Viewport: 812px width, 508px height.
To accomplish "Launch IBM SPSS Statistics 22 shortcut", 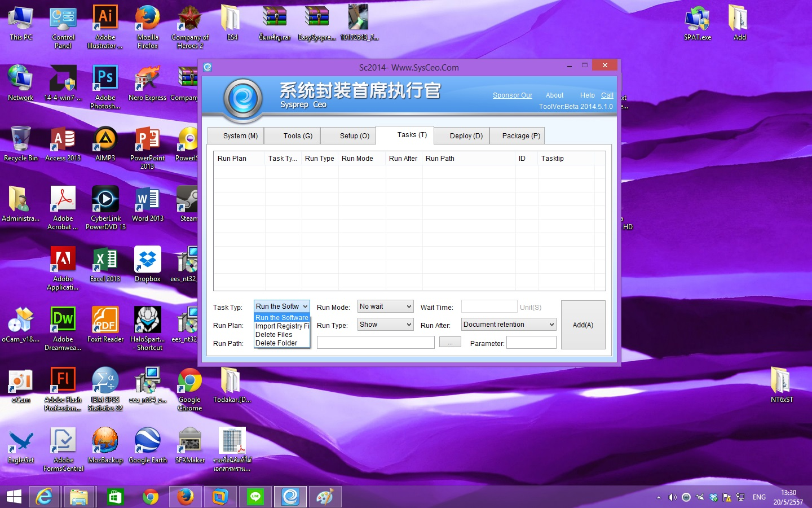I will coord(105,389).
